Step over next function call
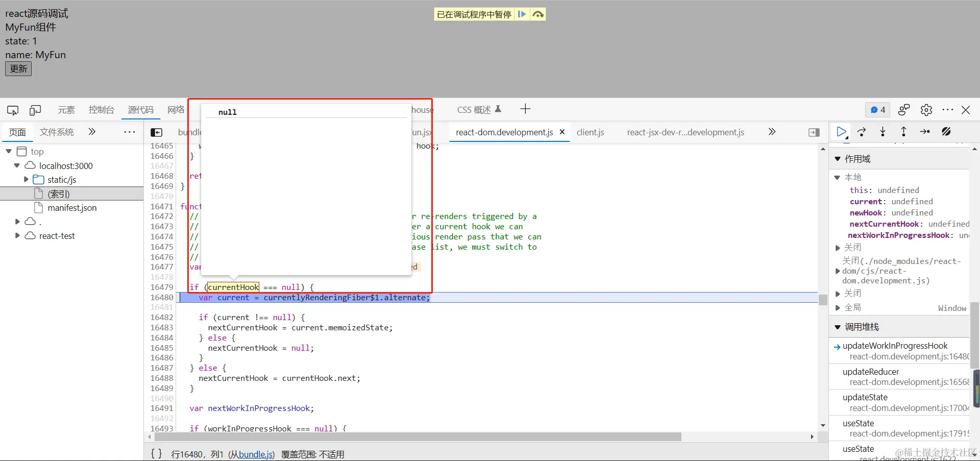The image size is (980, 461). [862, 132]
